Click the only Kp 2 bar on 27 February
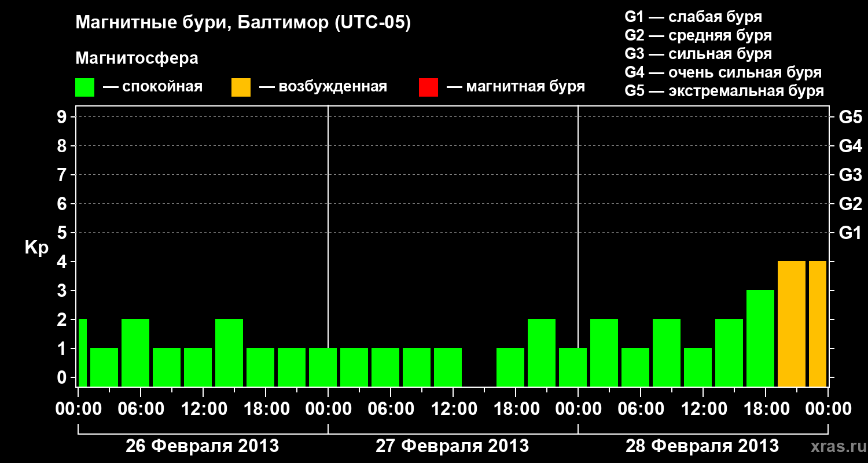 pyautogui.click(x=542, y=352)
